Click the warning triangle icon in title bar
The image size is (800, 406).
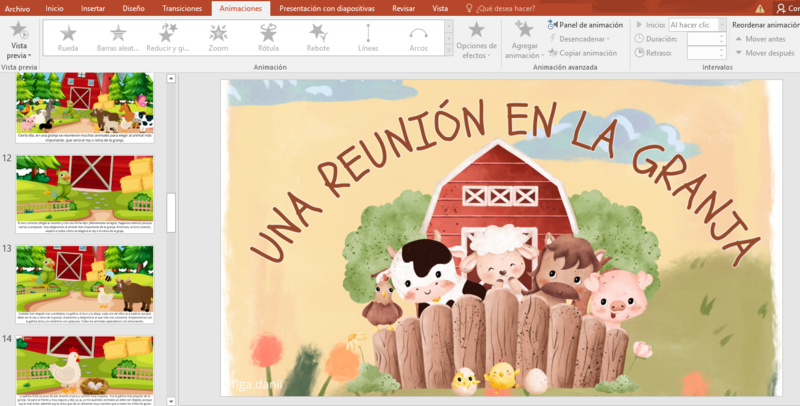tap(760, 8)
